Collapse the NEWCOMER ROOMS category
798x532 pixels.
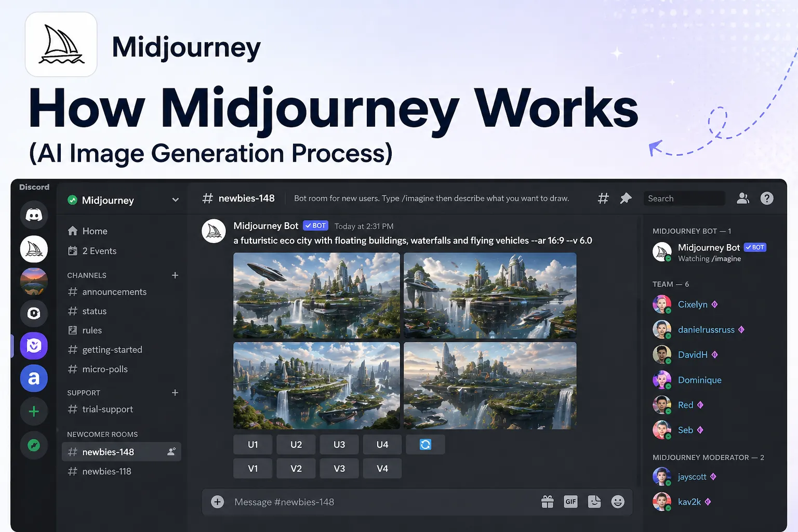click(x=102, y=434)
